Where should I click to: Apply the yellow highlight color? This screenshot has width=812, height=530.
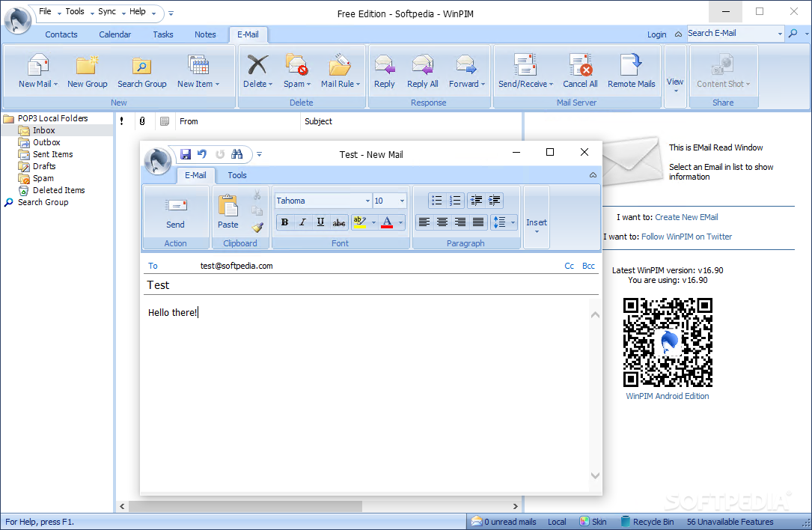tap(360, 222)
